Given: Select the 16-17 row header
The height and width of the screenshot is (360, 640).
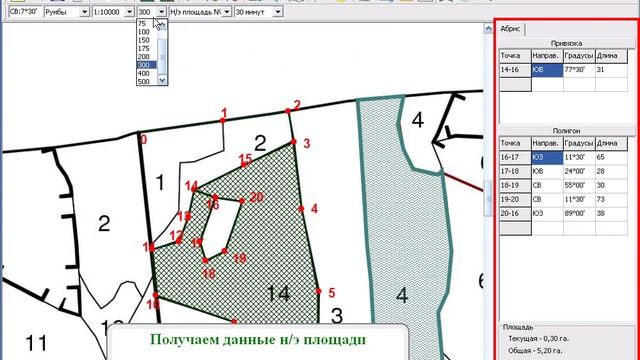Looking at the screenshot, I should [516, 157].
